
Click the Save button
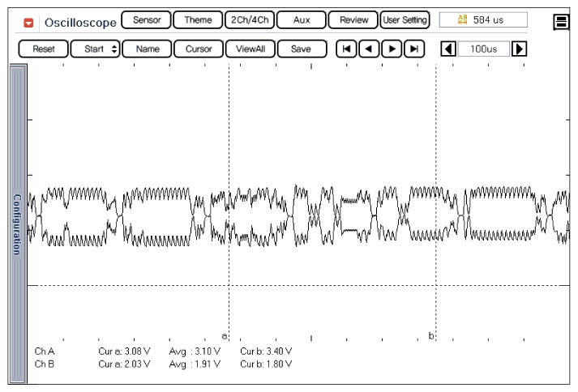click(301, 49)
